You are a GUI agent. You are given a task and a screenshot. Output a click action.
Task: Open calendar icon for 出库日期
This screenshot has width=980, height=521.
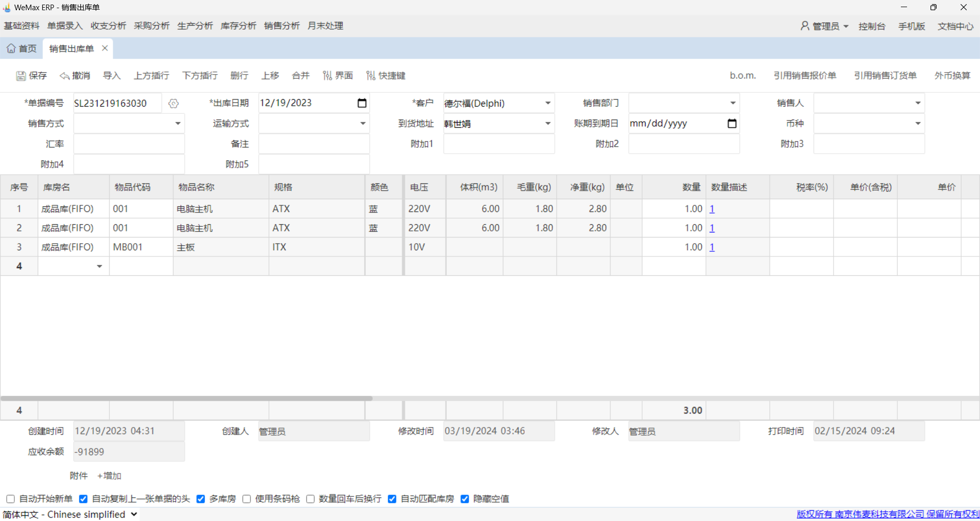[362, 103]
